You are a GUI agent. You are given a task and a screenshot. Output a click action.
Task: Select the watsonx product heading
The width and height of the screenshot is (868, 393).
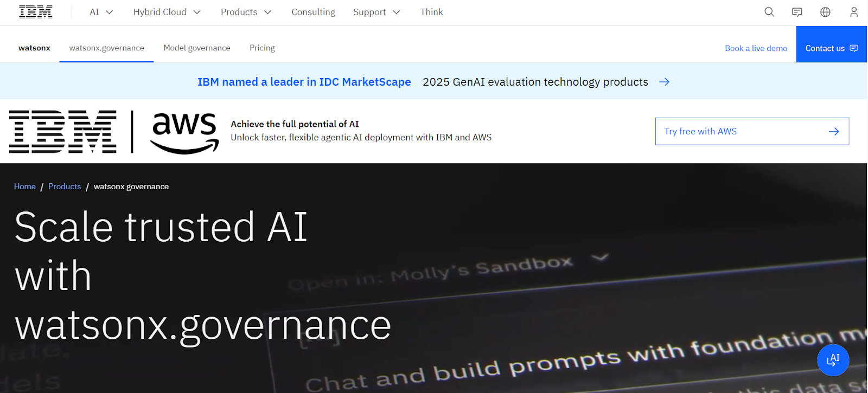pyautogui.click(x=34, y=48)
